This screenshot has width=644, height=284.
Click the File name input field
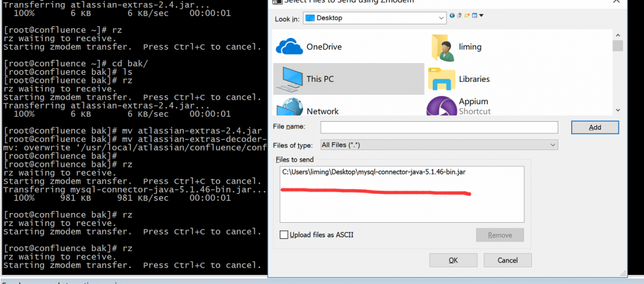(x=439, y=128)
